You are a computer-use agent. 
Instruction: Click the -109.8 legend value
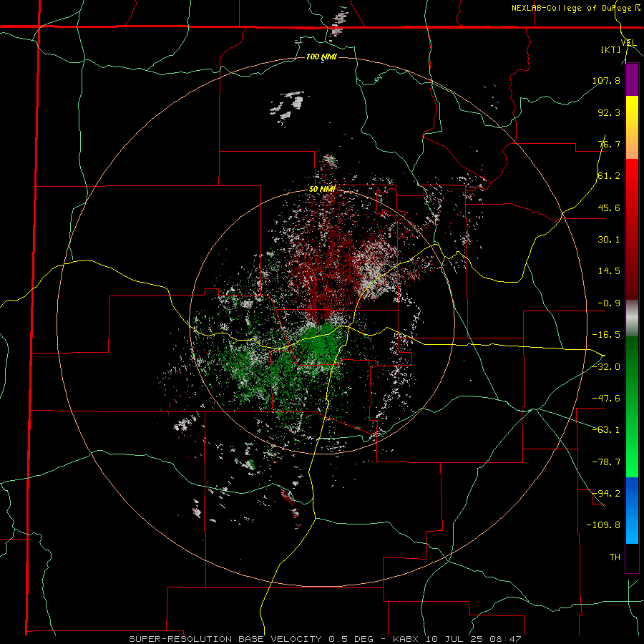pyautogui.click(x=603, y=525)
